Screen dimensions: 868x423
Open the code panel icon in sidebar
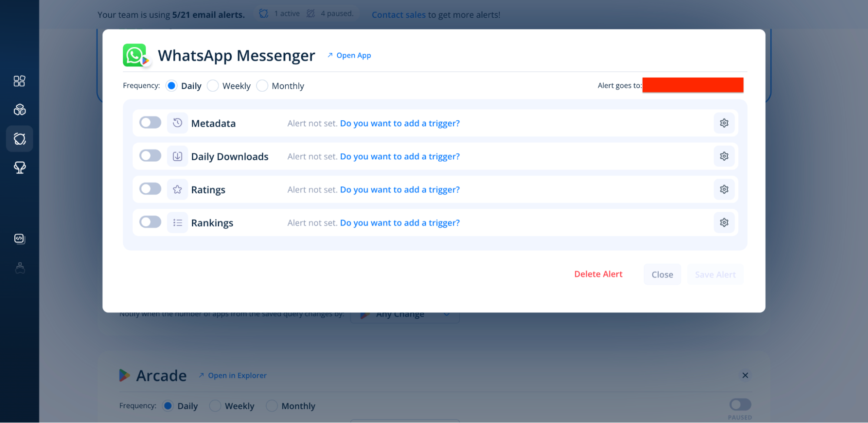(x=20, y=239)
